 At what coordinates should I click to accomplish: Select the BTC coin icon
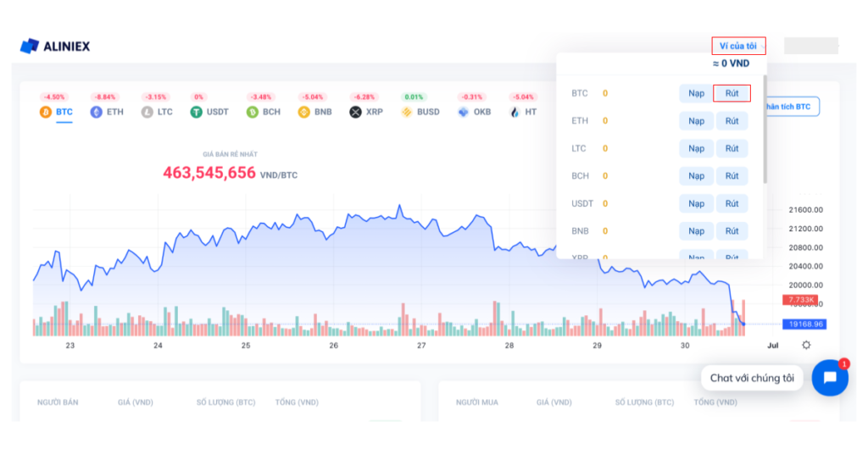pos(46,112)
